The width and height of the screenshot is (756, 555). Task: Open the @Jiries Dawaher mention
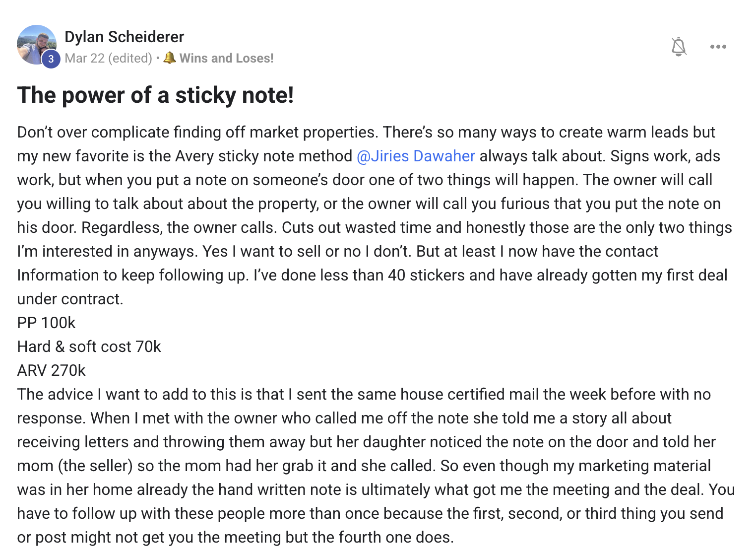(x=416, y=156)
